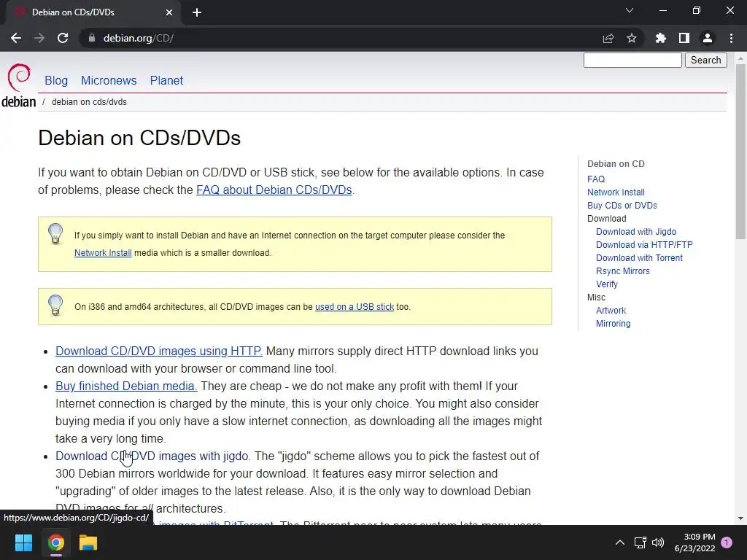This screenshot has height=560, width=747.
Task: Open Download via HTTP/FTP sidebar link
Action: [644, 245]
